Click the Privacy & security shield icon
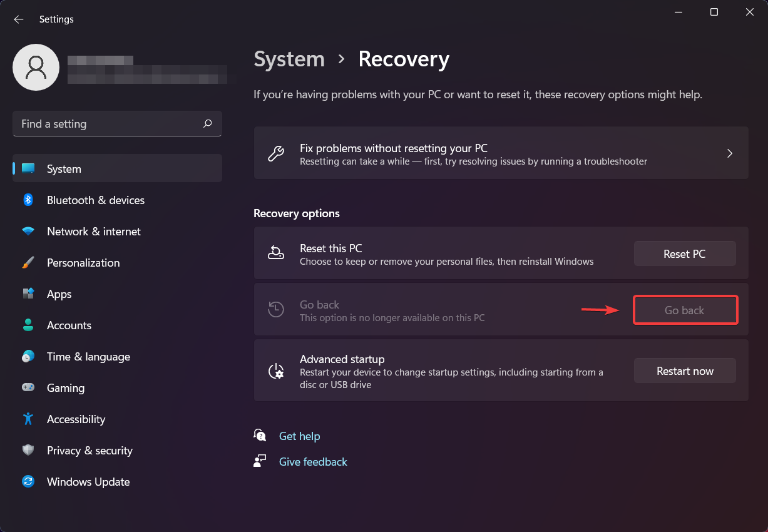 pos(28,451)
